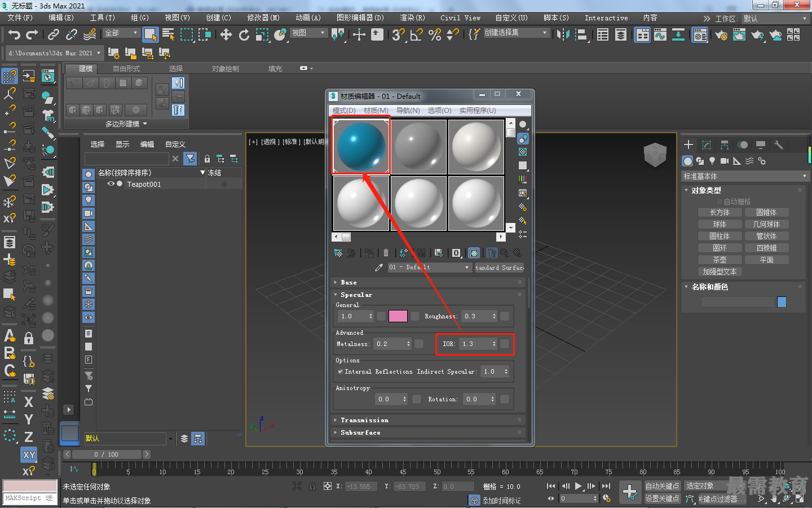Activate Bind to Space Warp tool
The image size is (812, 508).
[x=90, y=35]
